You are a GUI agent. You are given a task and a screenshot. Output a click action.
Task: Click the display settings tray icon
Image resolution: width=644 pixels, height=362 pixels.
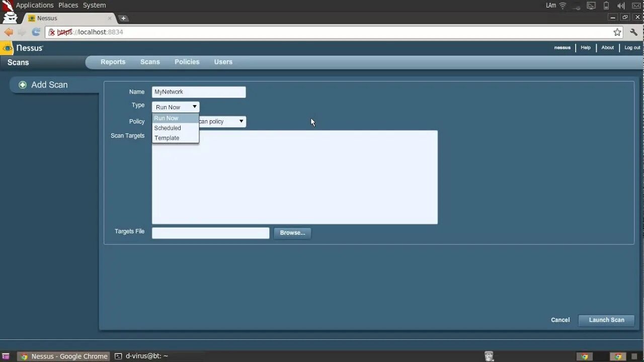pyautogui.click(x=592, y=6)
